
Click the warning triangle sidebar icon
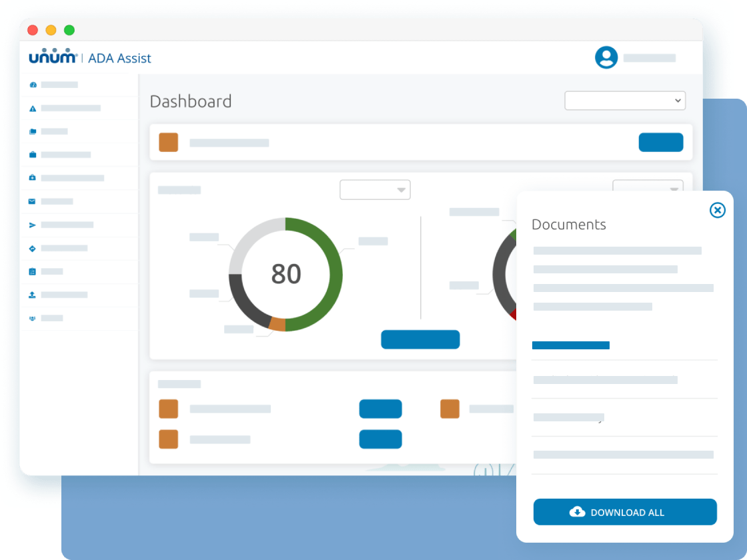[x=33, y=108]
